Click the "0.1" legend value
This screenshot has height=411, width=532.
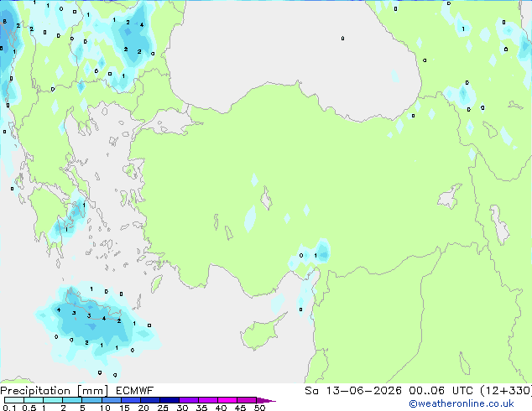[10, 408]
